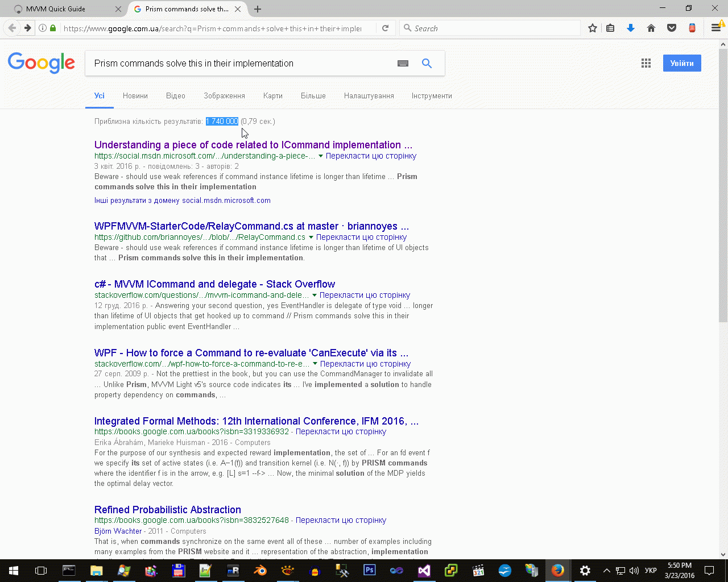Expand the dropdown arrow beside github.com URL
Image resolution: width=728 pixels, height=582 pixels.
click(311, 238)
